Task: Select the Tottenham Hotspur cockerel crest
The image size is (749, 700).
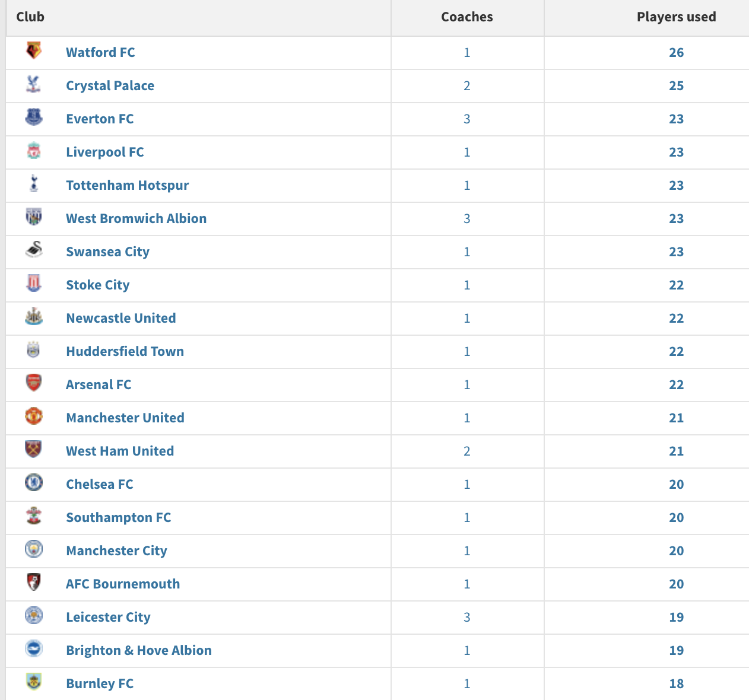Action: click(34, 184)
